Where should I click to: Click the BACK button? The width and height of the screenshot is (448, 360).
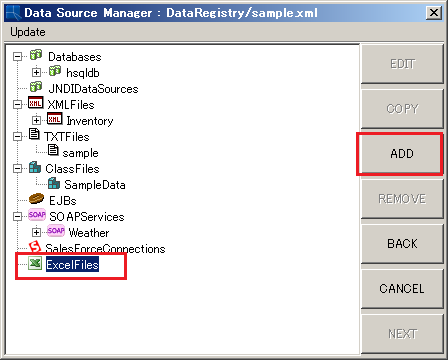click(402, 244)
